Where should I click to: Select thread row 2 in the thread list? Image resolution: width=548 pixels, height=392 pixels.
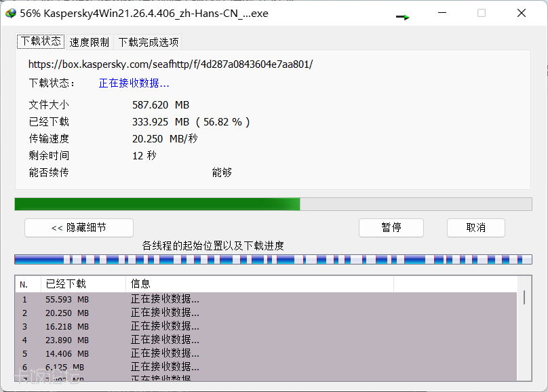(x=266, y=313)
